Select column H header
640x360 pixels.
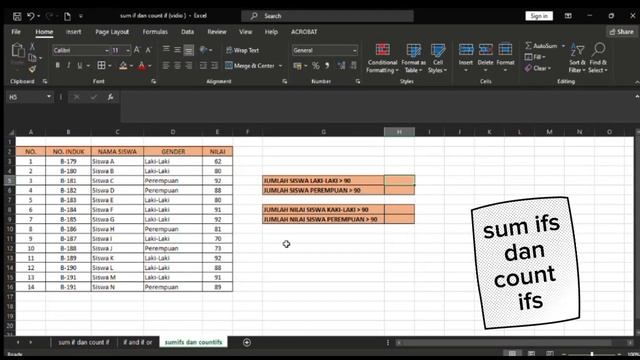(x=399, y=131)
